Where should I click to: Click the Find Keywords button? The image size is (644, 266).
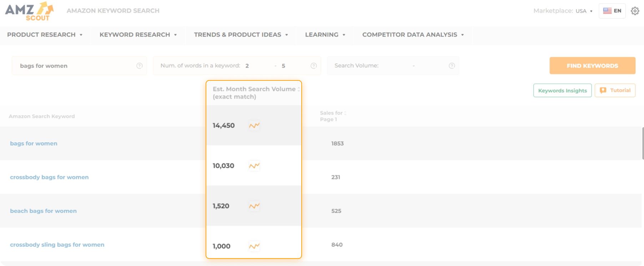point(592,66)
